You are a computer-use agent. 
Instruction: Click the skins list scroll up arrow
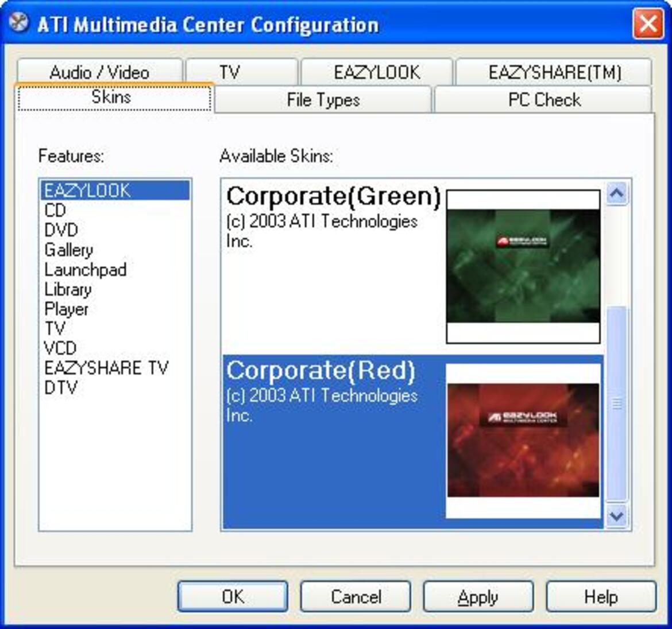pos(617,193)
